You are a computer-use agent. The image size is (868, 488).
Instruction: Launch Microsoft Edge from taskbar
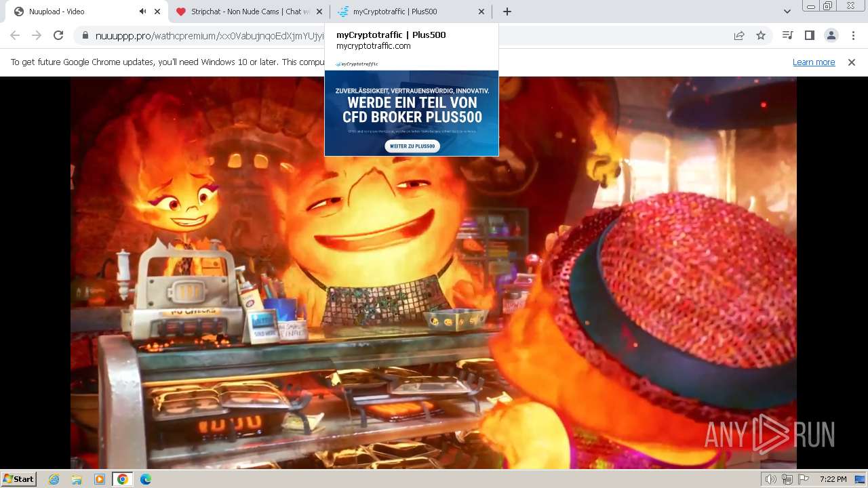coord(145,479)
